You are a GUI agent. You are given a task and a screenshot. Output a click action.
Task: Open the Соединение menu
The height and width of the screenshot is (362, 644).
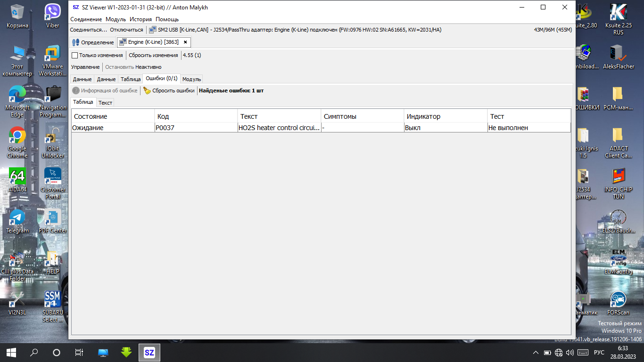pos(86,19)
